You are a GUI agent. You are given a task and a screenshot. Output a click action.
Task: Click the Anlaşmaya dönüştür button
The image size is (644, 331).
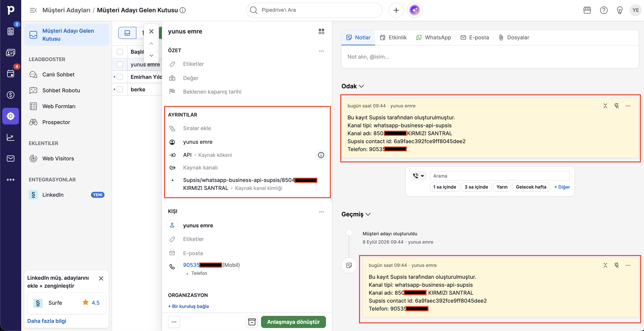293,322
